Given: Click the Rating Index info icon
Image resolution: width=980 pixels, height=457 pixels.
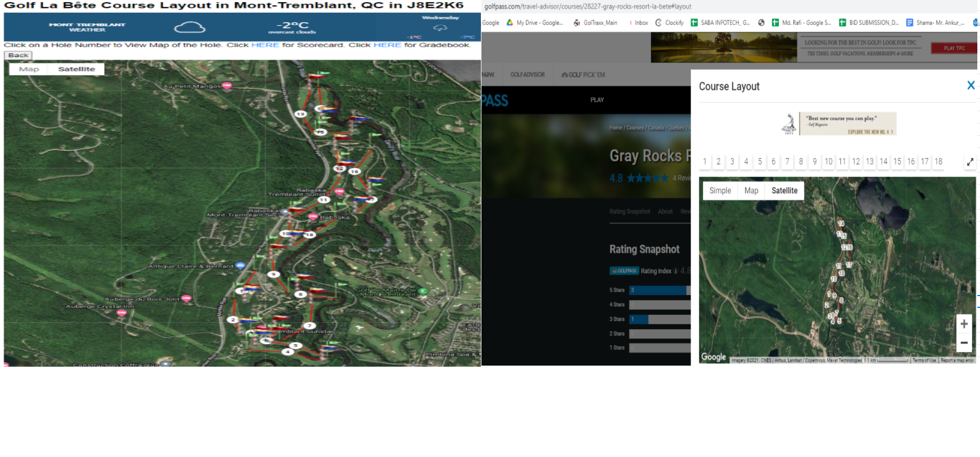Looking at the screenshot, I should click(676, 271).
